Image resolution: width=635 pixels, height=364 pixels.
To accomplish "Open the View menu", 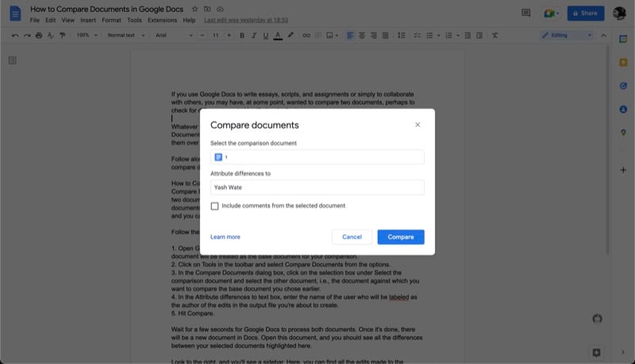I will [x=67, y=21].
